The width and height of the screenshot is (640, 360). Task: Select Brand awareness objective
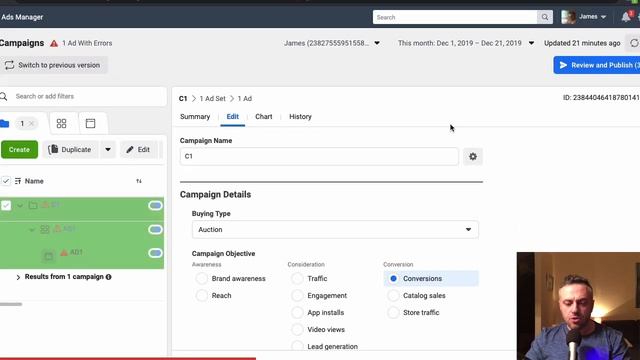pos(202,278)
